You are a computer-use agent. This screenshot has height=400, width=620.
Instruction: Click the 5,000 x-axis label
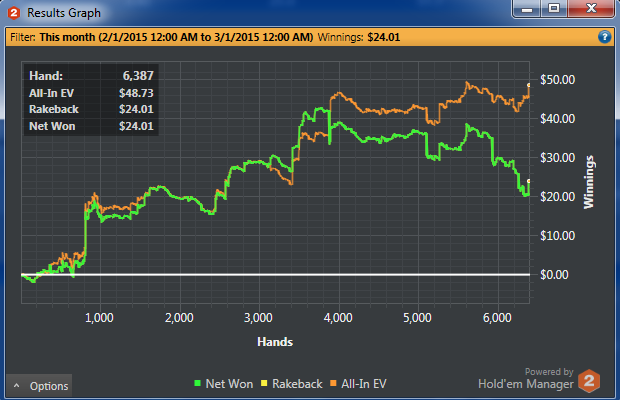418,318
